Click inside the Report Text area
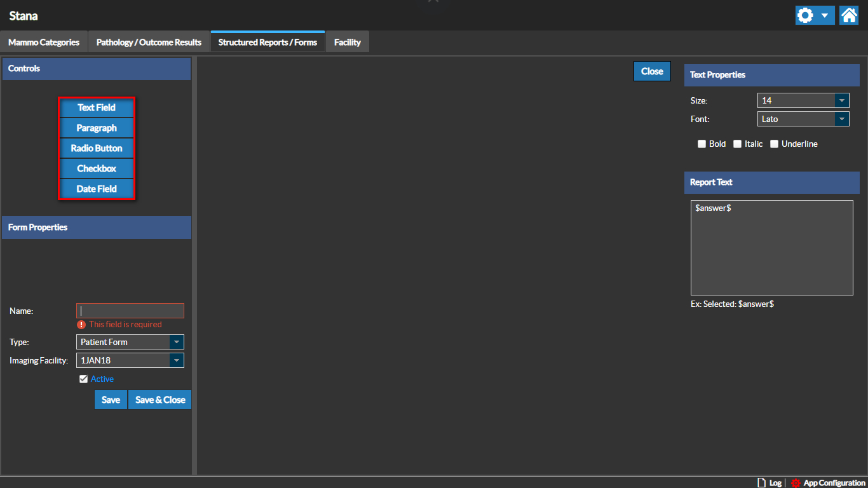This screenshot has height=488, width=868. 771,248
